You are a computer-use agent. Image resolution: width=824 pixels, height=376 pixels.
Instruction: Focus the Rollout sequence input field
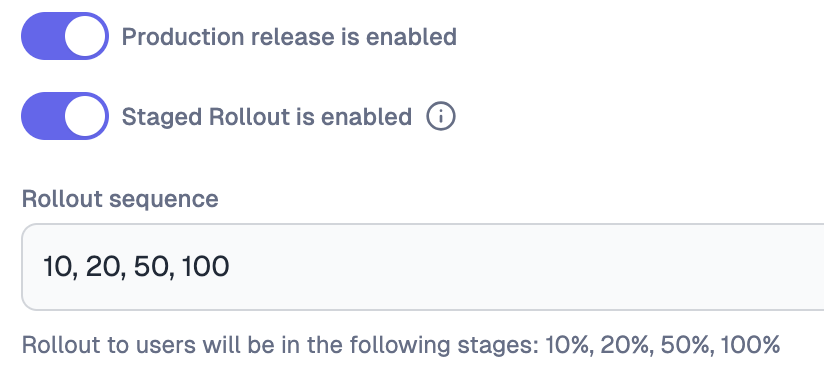pyautogui.click(x=423, y=267)
